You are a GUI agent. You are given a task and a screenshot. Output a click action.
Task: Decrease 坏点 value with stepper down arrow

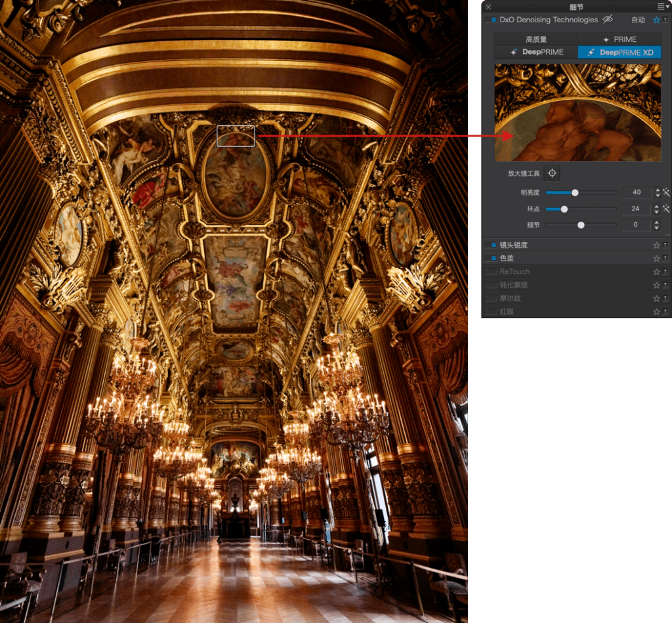[x=656, y=212]
